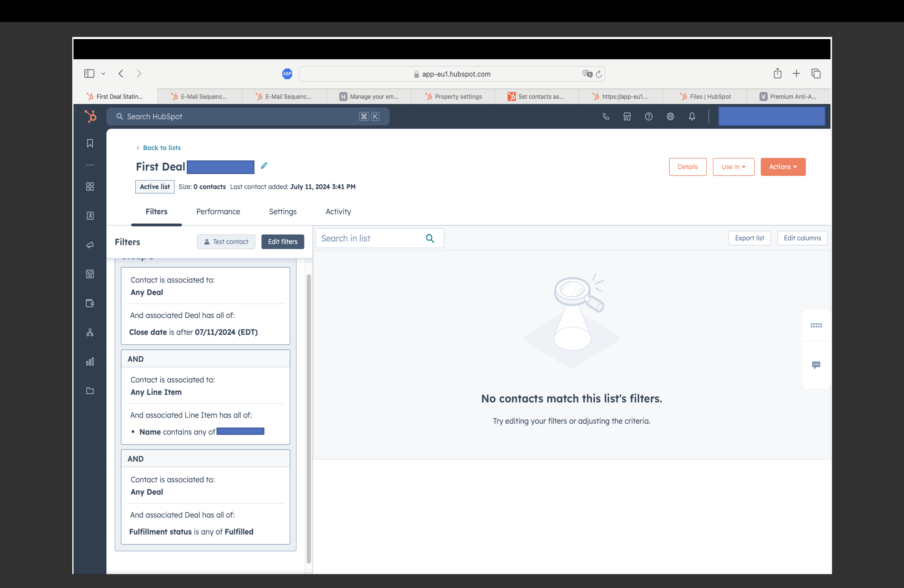Follow the Back to lists link
The image size is (904, 588).
[x=159, y=148]
